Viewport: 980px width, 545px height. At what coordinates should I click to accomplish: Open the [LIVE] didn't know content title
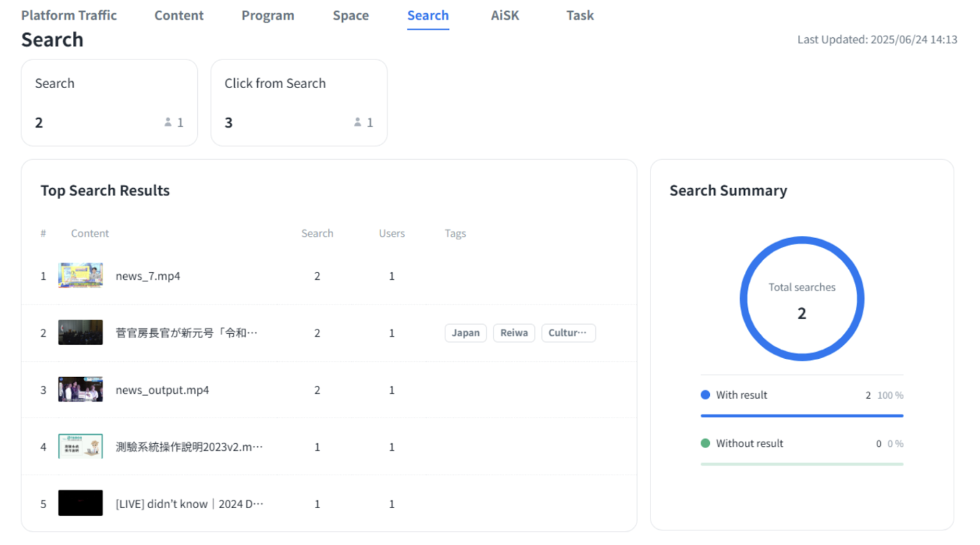pyautogui.click(x=189, y=504)
